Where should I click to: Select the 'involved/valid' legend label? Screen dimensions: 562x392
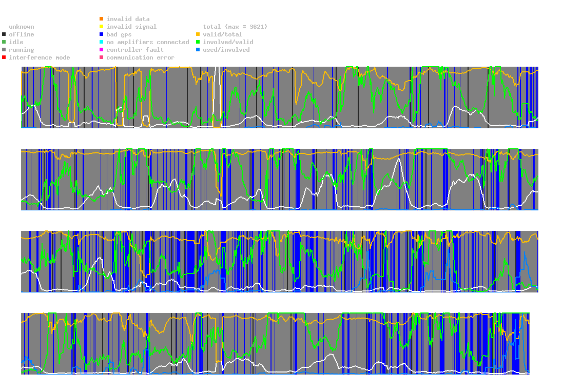228,42
